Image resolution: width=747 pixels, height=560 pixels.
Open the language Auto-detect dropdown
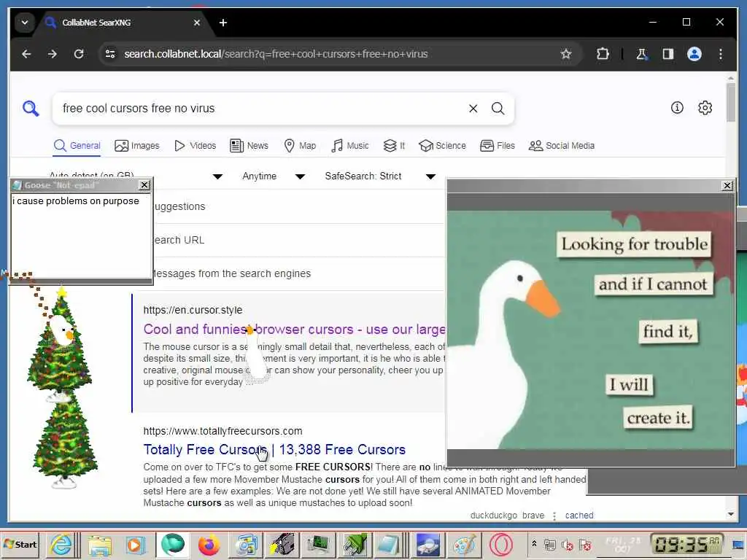point(136,176)
